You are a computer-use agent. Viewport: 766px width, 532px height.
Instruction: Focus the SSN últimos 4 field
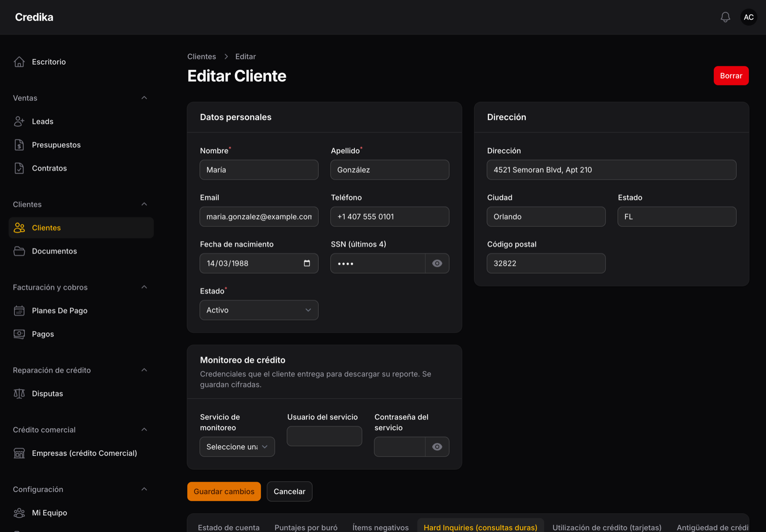click(378, 263)
